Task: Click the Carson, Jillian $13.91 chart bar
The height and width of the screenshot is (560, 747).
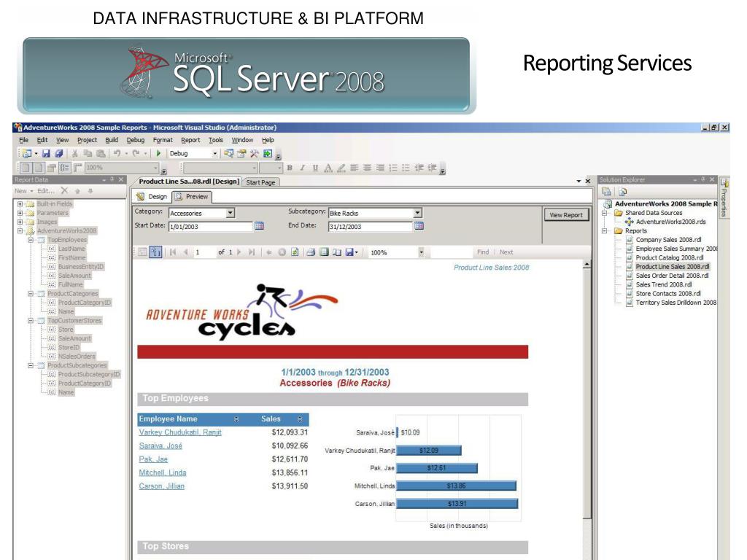Action: (x=457, y=503)
